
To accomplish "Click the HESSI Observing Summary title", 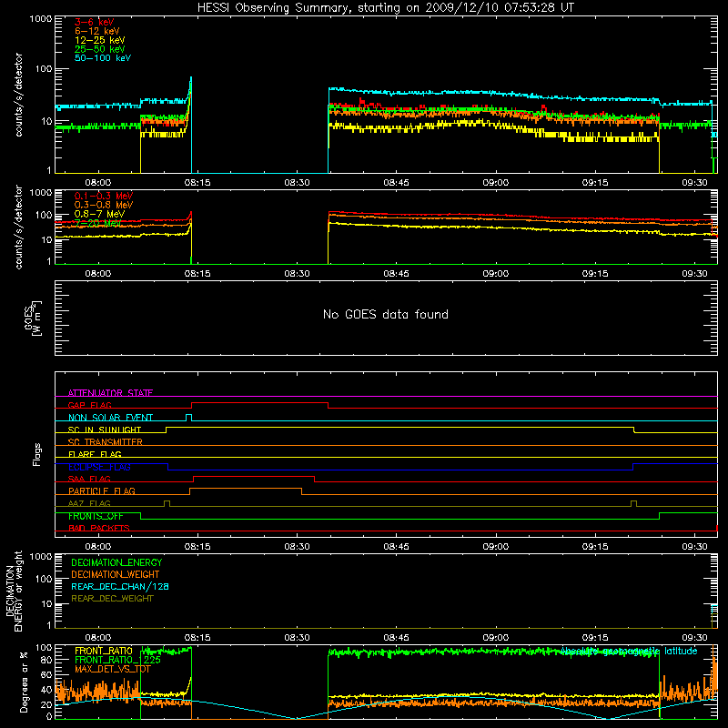I will [386, 8].
